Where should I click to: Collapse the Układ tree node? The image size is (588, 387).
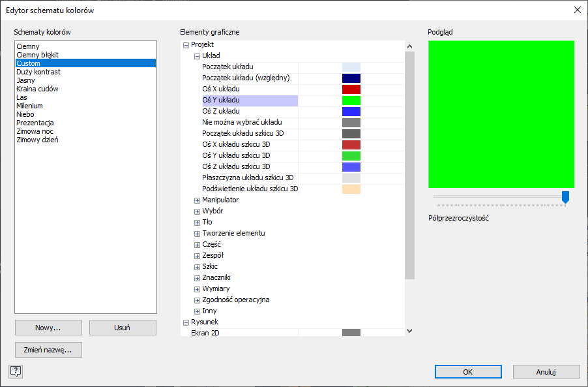pos(197,56)
